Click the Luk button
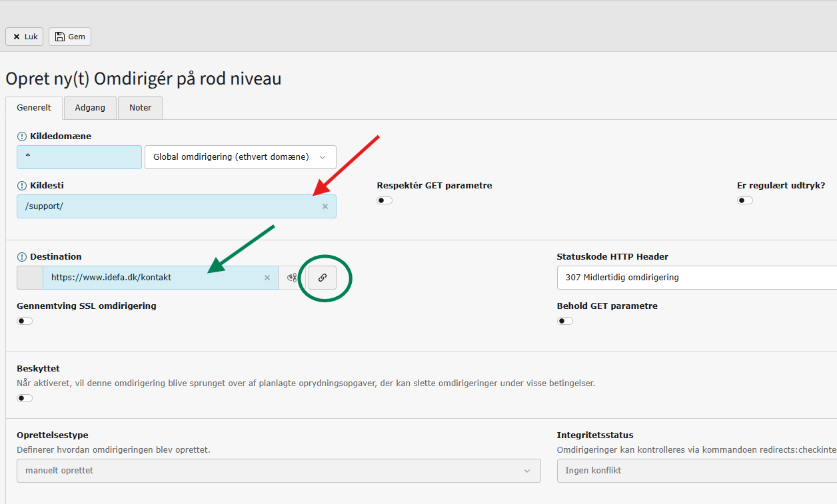This screenshot has height=504, width=837. (24, 37)
